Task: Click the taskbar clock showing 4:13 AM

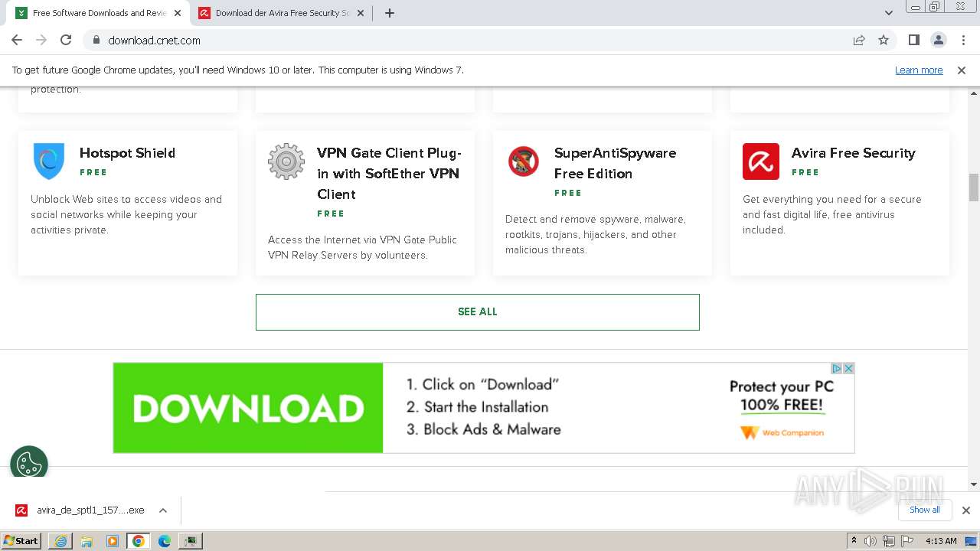Action: tap(941, 541)
